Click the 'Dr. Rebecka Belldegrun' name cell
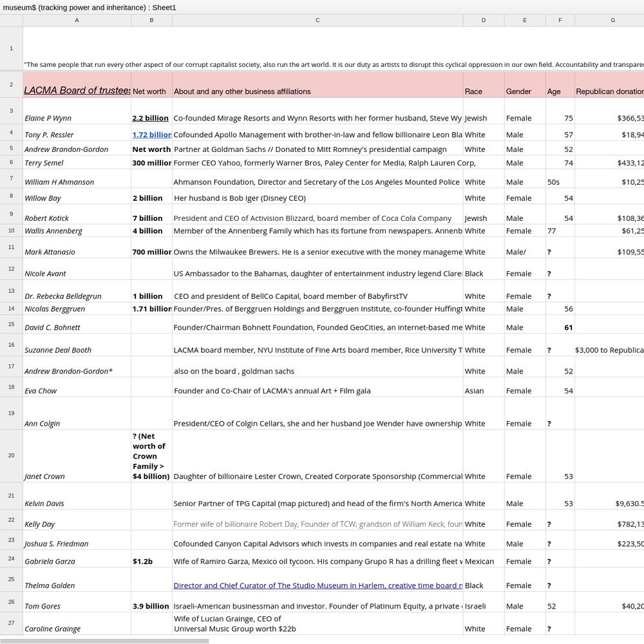Image resolution: width=644 pixels, height=644 pixels. (77, 291)
